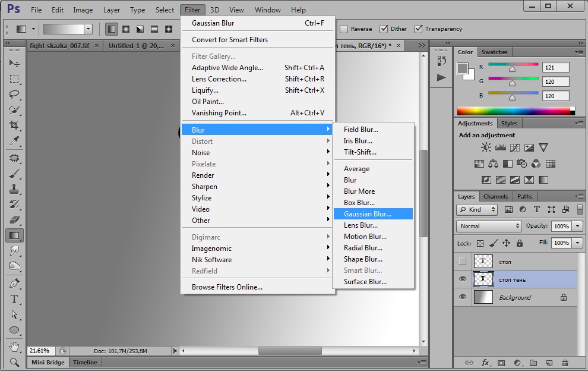
Task: Select the Move tool
Action: [14, 63]
